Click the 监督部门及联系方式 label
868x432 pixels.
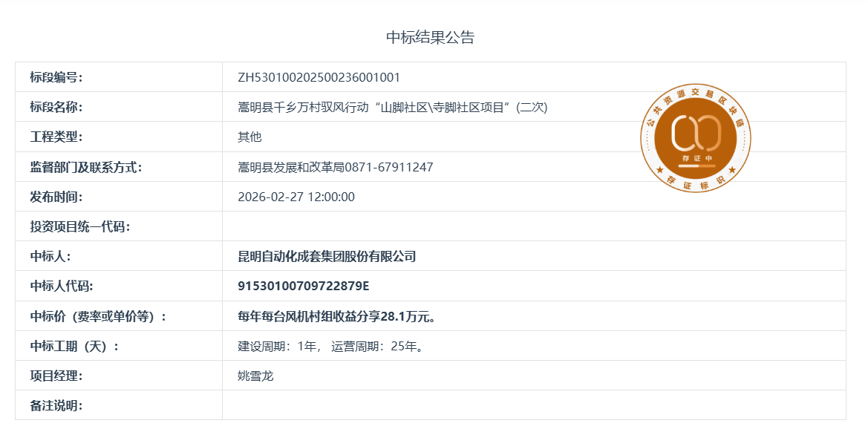(85, 167)
